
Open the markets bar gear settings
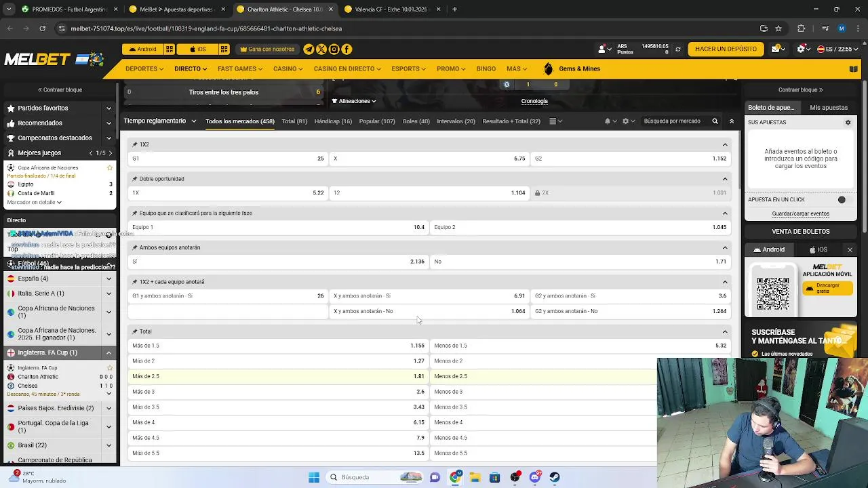click(625, 121)
